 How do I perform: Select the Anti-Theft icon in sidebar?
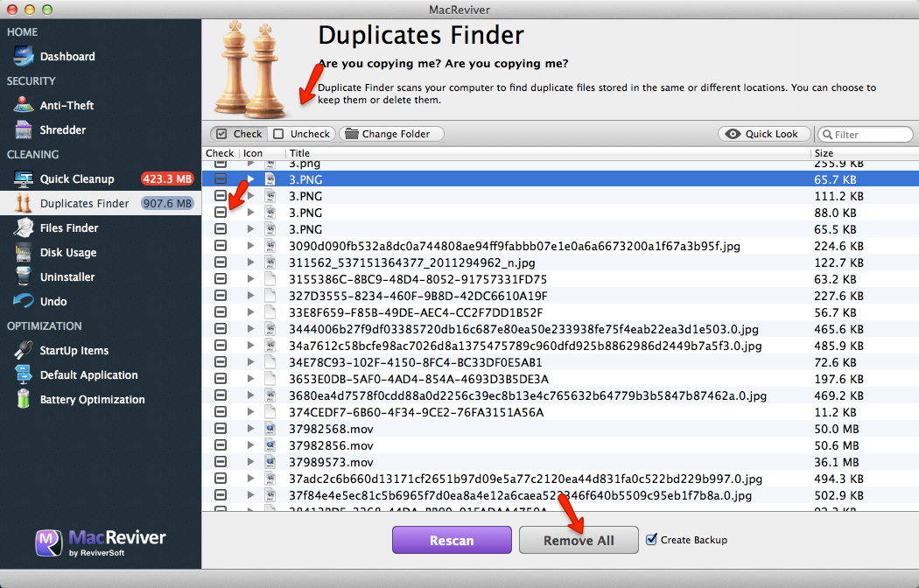(x=24, y=106)
